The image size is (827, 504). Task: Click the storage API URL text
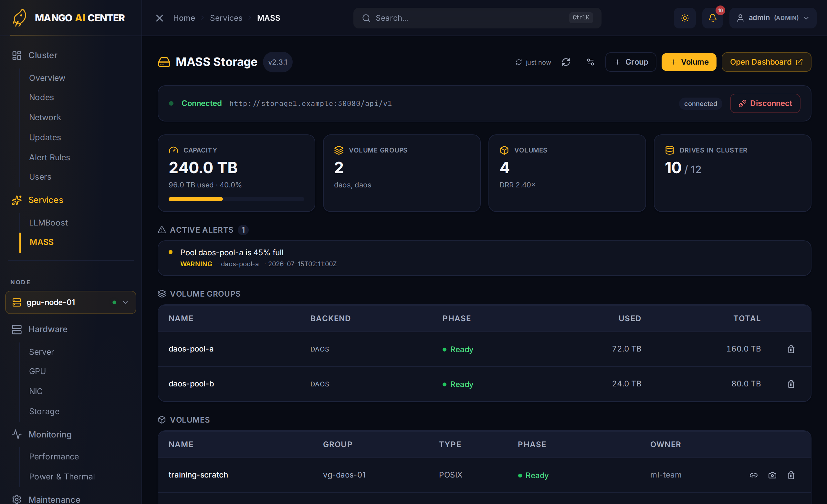310,103
